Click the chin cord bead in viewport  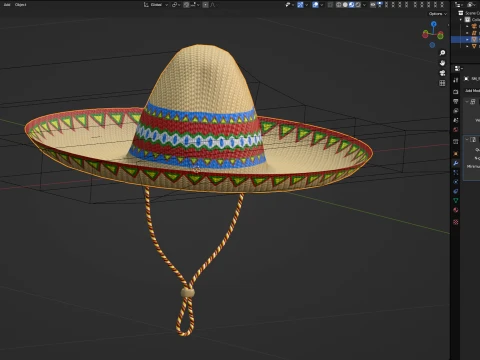coord(188,293)
